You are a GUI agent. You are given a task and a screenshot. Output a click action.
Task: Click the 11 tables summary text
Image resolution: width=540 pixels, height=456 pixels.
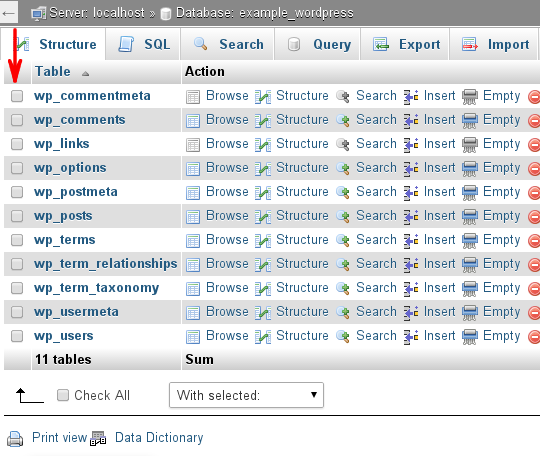click(63, 360)
